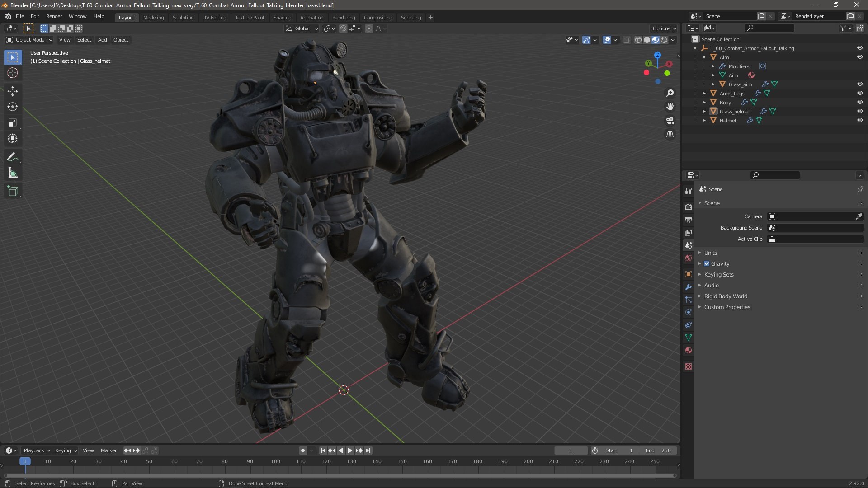Image resolution: width=868 pixels, height=488 pixels.
Task: Open the Object Constraint properties tab
Action: click(x=689, y=325)
